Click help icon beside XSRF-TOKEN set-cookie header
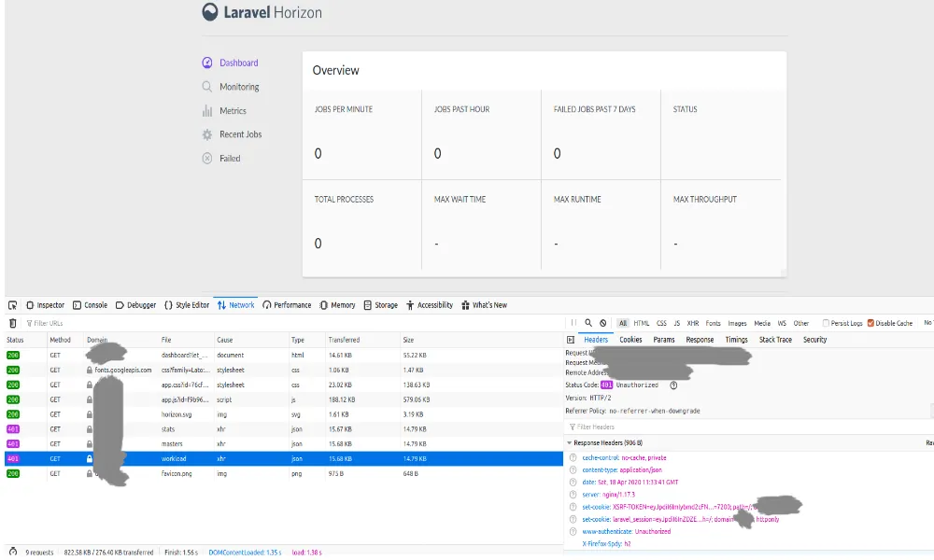The image size is (934, 560). (x=573, y=507)
